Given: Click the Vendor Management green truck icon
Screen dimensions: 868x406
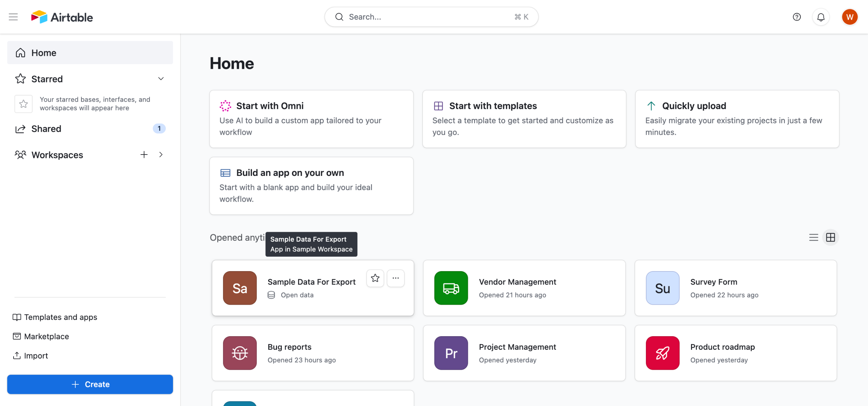Looking at the screenshot, I should click(x=451, y=288).
